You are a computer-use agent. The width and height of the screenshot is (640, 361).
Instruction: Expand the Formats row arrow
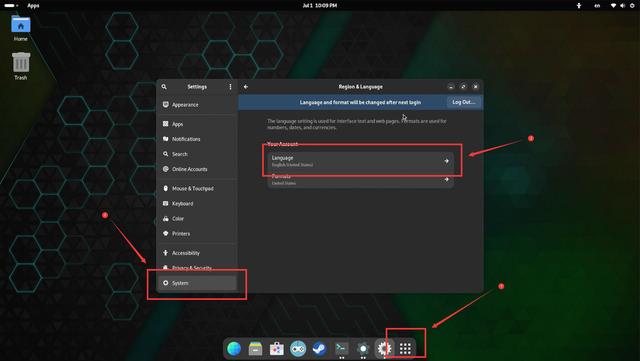(x=447, y=179)
